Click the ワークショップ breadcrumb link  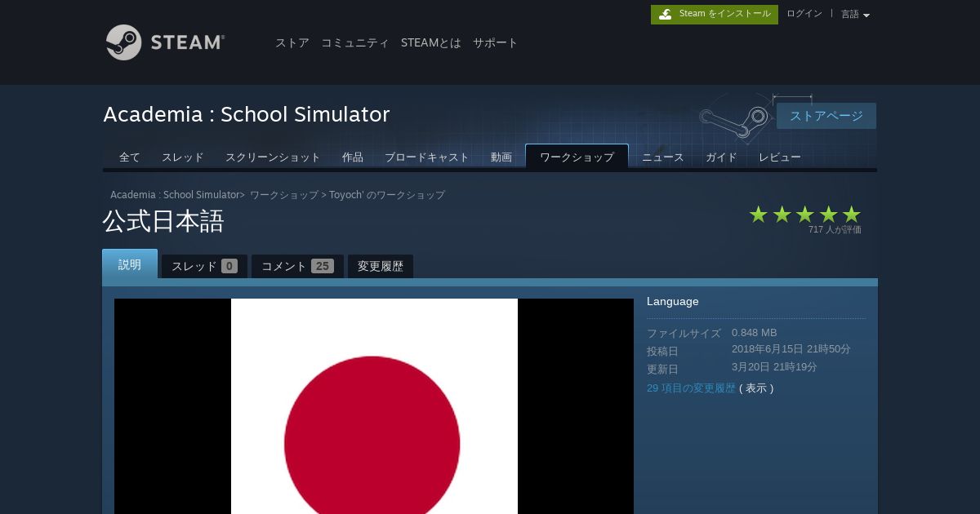[284, 195]
